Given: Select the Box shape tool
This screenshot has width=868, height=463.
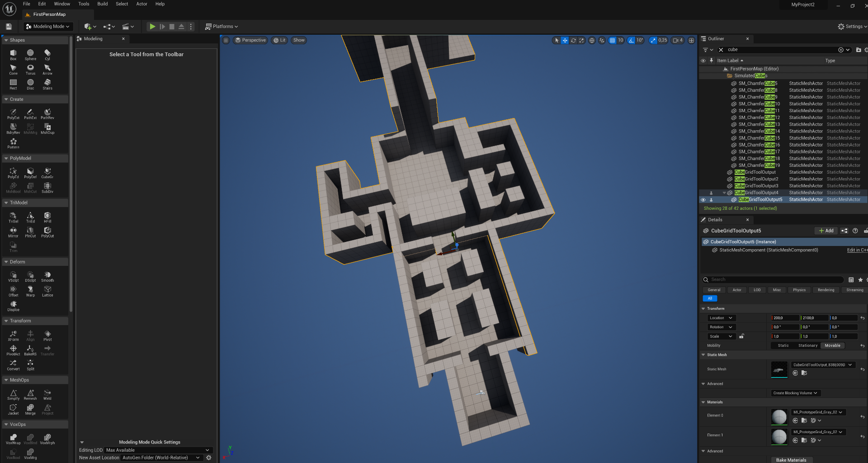Looking at the screenshot, I should coord(13,55).
